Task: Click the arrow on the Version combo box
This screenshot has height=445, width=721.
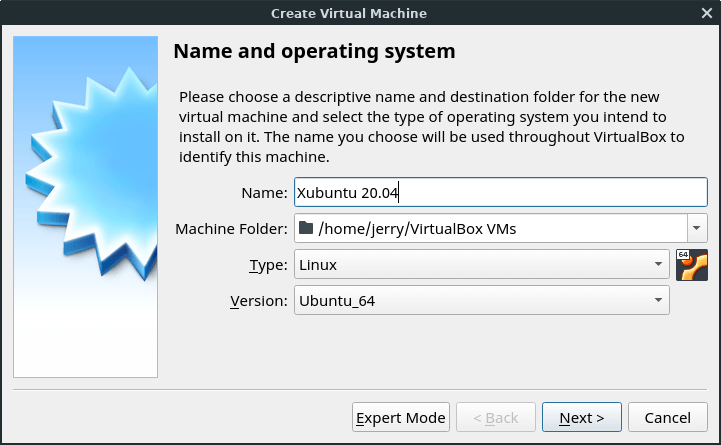Action: [x=658, y=300]
